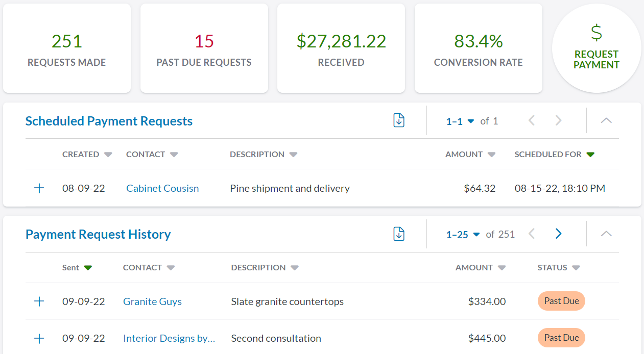Viewport: 644px width, 354px height.
Task: Open the Cabinet Cousisn contact link
Action: [162, 188]
